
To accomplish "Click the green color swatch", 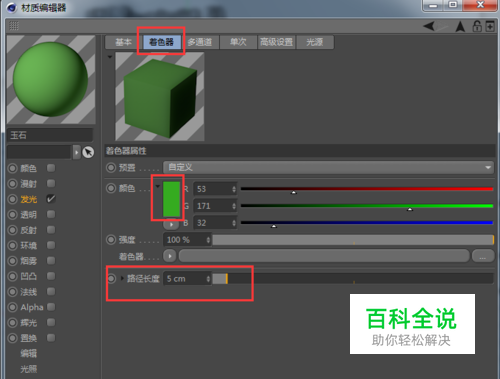I will click(x=172, y=199).
